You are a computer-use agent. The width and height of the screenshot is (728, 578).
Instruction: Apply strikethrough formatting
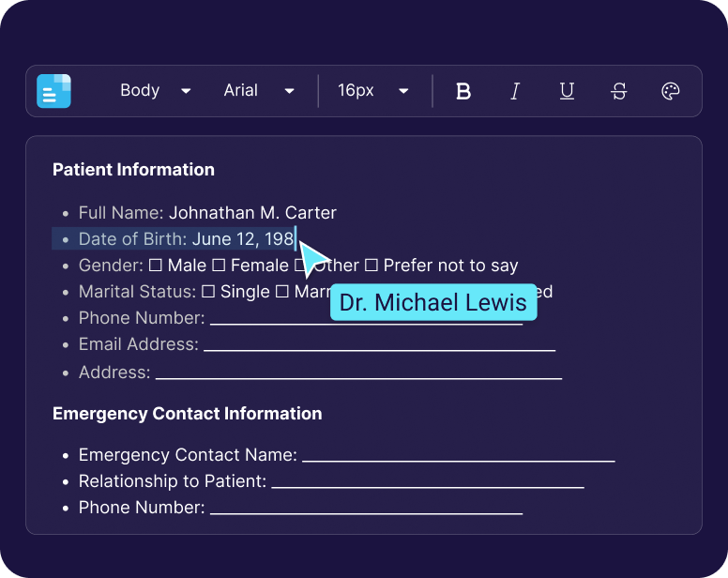click(618, 91)
